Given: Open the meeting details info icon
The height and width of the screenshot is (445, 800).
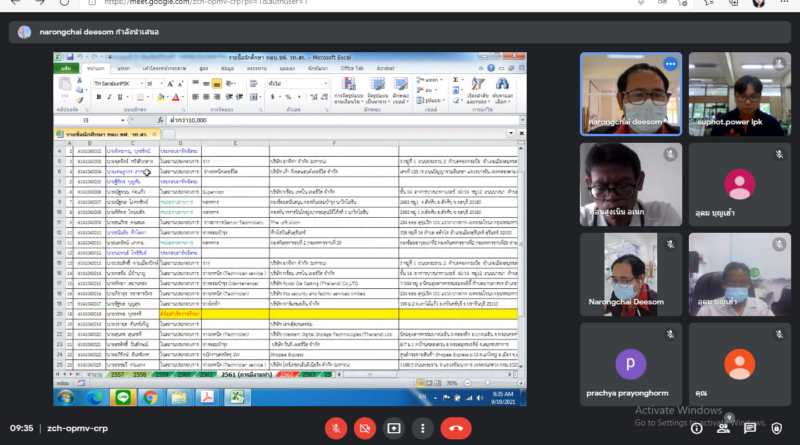Looking at the screenshot, I should click(x=695, y=428).
